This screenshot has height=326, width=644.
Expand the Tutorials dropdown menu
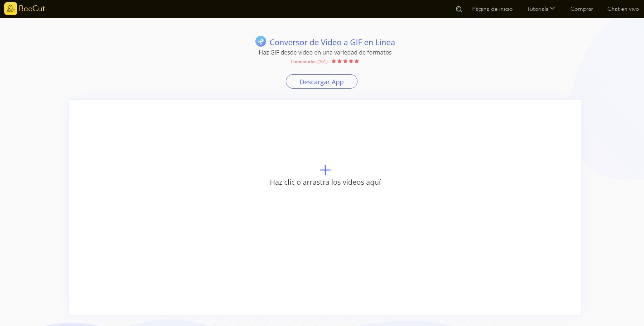(x=541, y=9)
